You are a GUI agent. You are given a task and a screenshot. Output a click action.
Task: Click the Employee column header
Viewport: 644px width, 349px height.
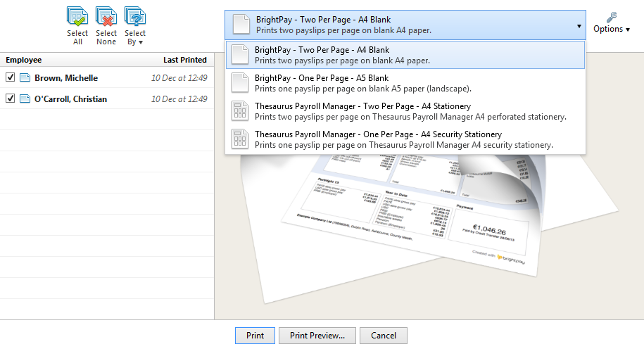pos(24,60)
